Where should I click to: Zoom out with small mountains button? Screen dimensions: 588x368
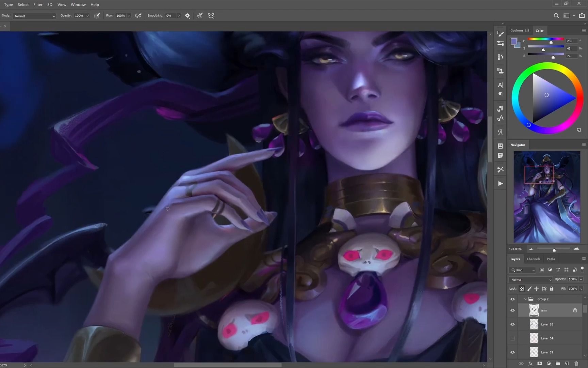pos(531,249)
